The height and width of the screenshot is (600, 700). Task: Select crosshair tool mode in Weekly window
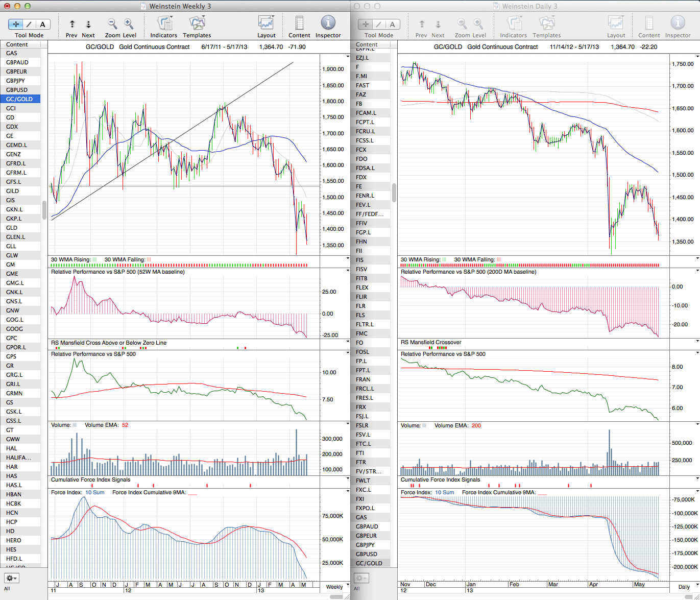pyautogui.click(x=16, y=24)
